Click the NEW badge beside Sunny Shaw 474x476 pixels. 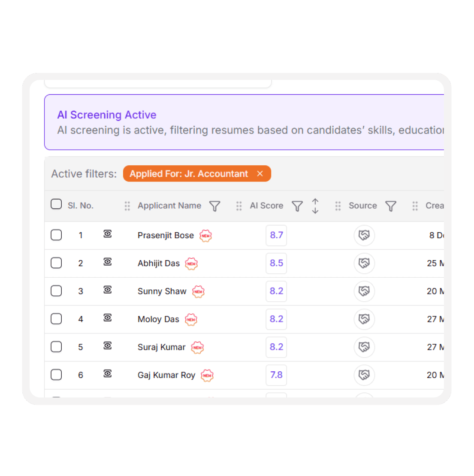[198, 291]
